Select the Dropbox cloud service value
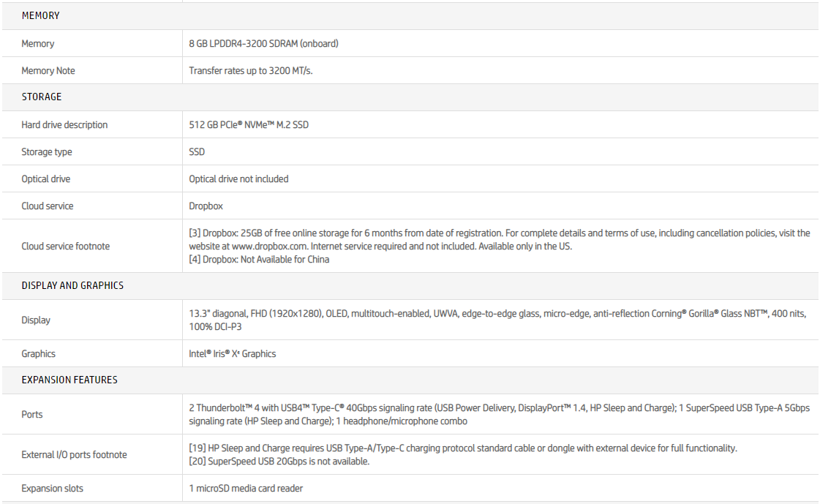820x504 pixels. pyautogui.click(x=206, y=206)
